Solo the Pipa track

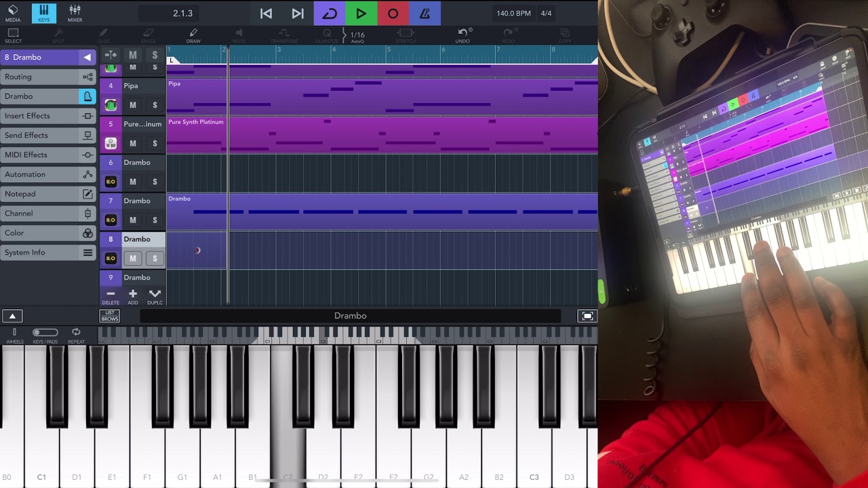tap(155, 105)
